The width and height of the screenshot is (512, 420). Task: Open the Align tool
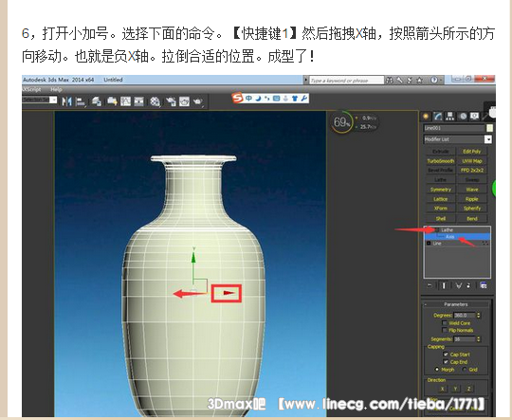[x=81, y=101]
